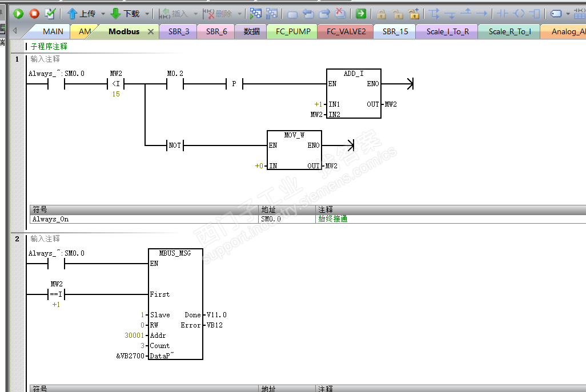Switch to the SBR_3 tab
Image resolution: width=586 pixels, height=392 pixels.
(179, 31)
